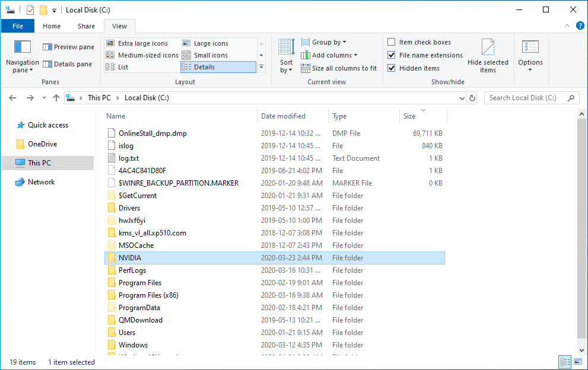Viewport: 588px width, 370px height.
Task: Click Size all columns to fit
Action: 339,68
